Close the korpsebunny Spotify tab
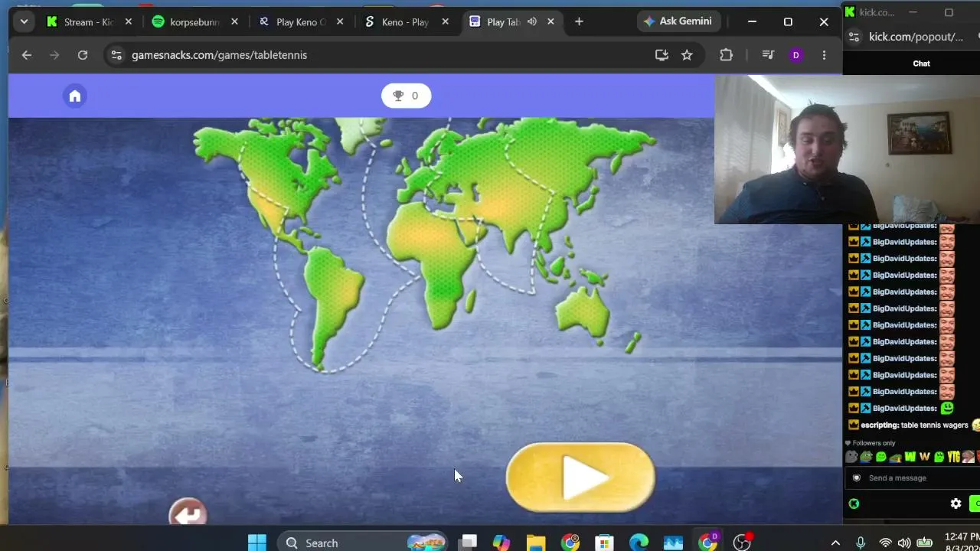The image size is (980, 551). [234, 21]
